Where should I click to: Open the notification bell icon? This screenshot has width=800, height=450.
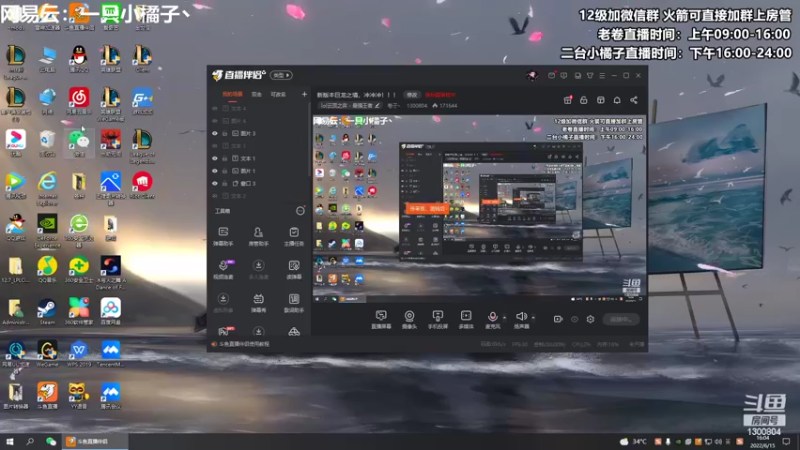coord(617,100)
